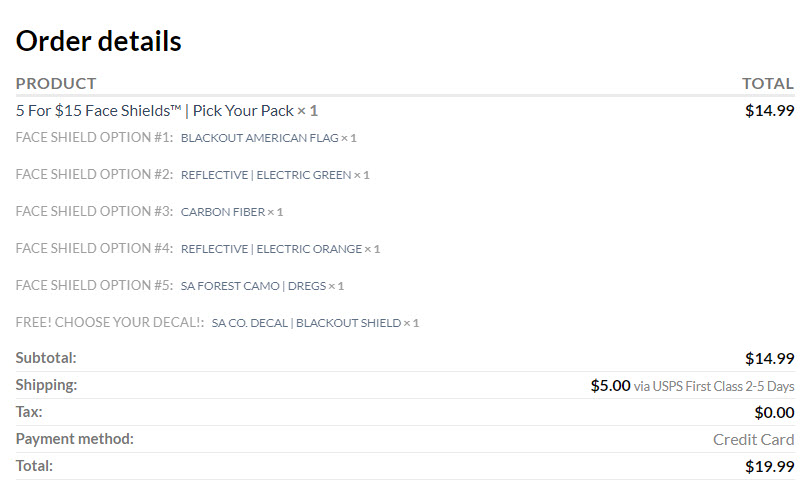Click the Subtotal row label
Screen dimensions: 811x492
[x=46, y=358]
